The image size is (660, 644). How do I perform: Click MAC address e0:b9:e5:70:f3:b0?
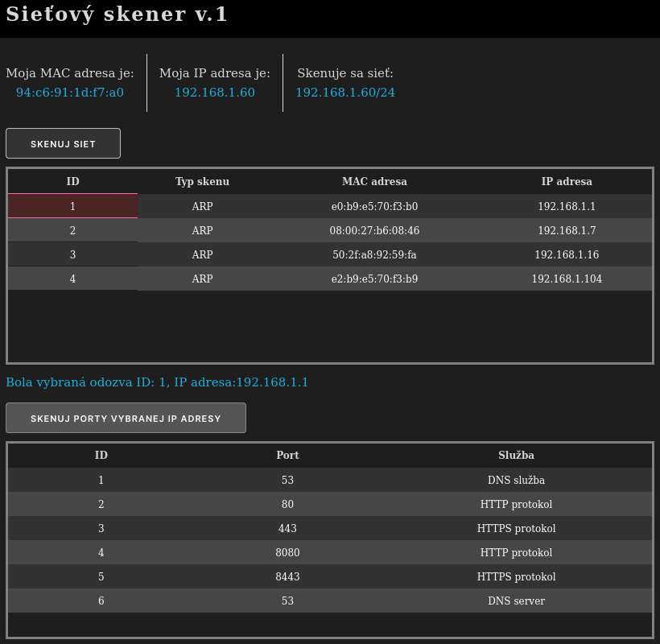[x=374, y=207]
